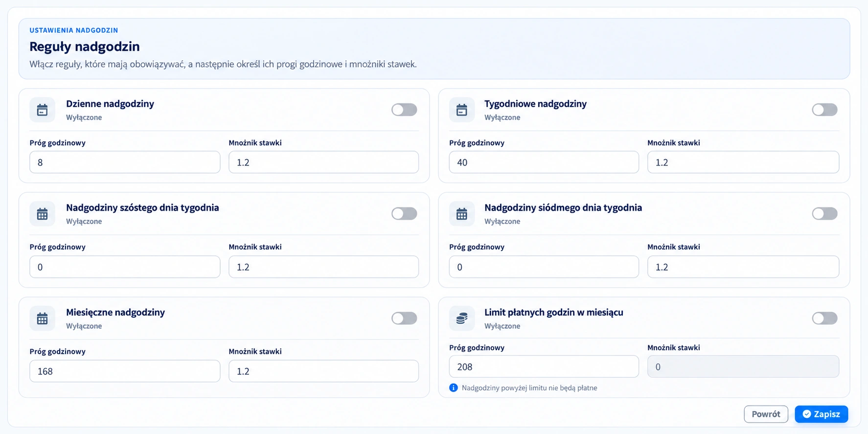This screenshot has height=434, width=868.
Task: Focus Miesięczne nadgodziny Mnożnik stawki field
Action: pos(323,371)
